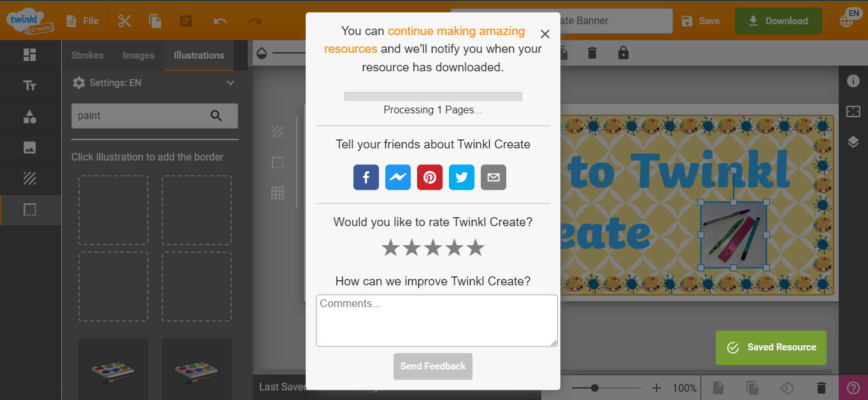Click the layers icon on right panel
The image size is (868, 400).
click(853, 142)
